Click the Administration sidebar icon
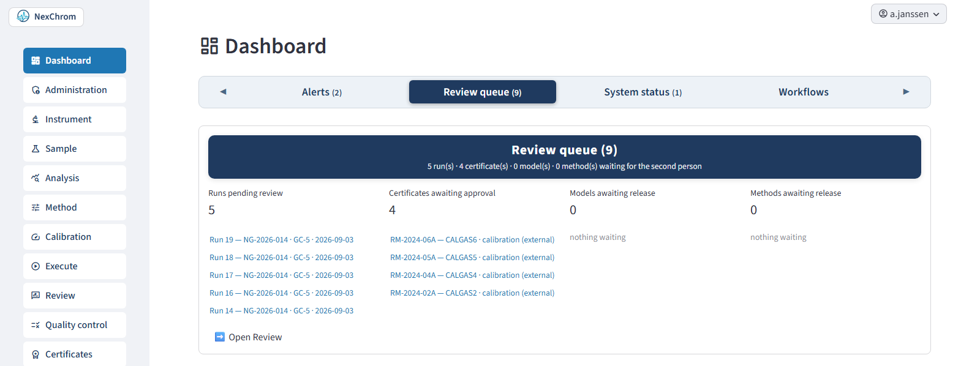 pyautogui.click(x=36, y=90)
